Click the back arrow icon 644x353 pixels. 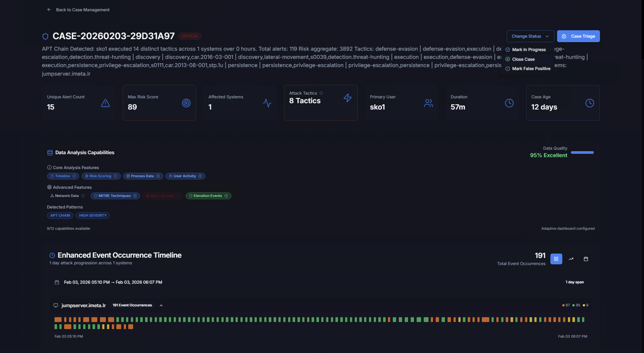coord(49,10)
